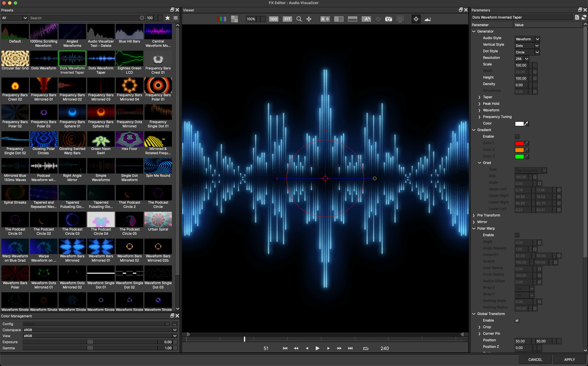Click the APPLY button
The height and width of the screenshot is (366, 588).
coord(569,359)
